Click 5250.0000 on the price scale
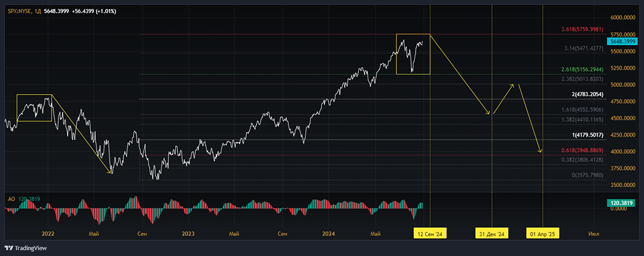This screenshot has height=256, width=644. 623,68
